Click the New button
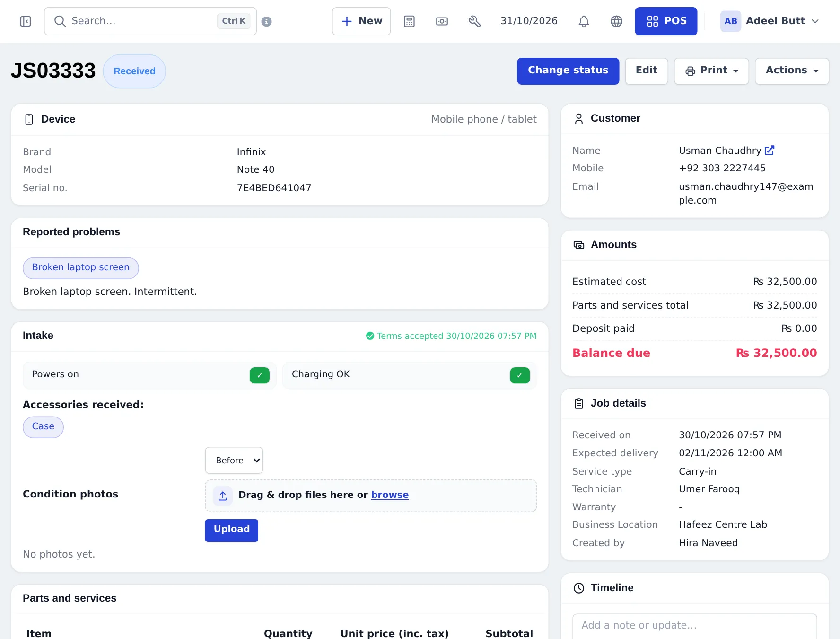Viewport: 840px width, 639px height. (x=361, y=21)
